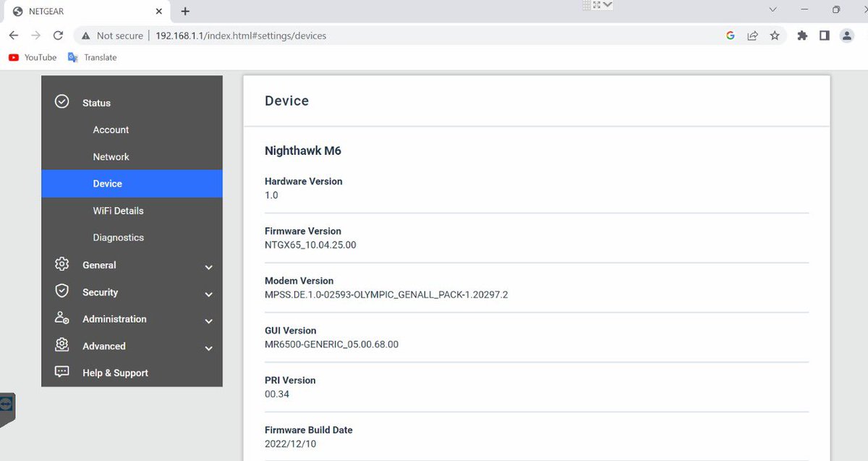Click the modem version MPSS.DE.1.0 value
Screen dimensions: 868x461
386,295
